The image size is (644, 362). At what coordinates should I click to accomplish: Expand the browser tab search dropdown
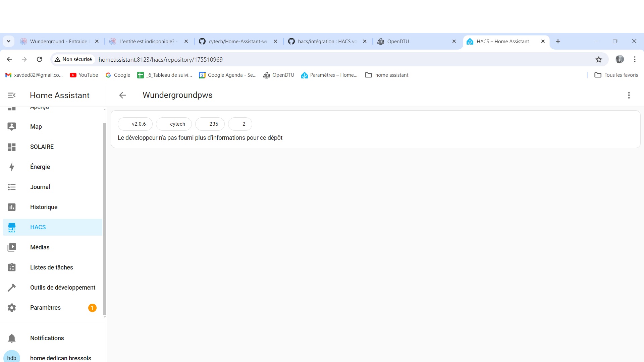pos(9,41)
